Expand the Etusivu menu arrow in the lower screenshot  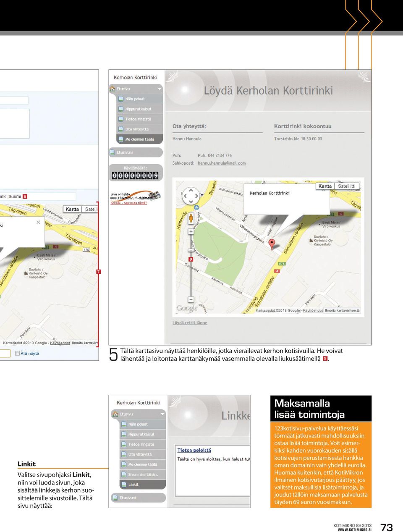(162, 414)
